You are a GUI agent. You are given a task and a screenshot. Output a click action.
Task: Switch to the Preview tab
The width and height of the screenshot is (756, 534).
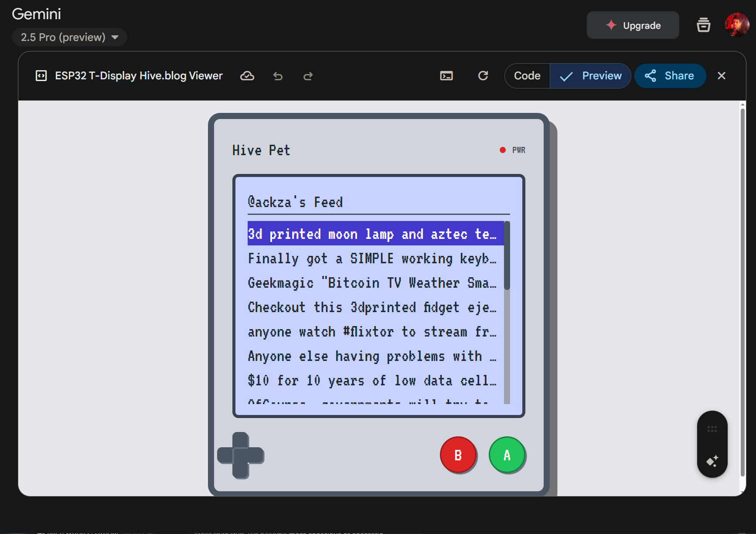(590, 76)
